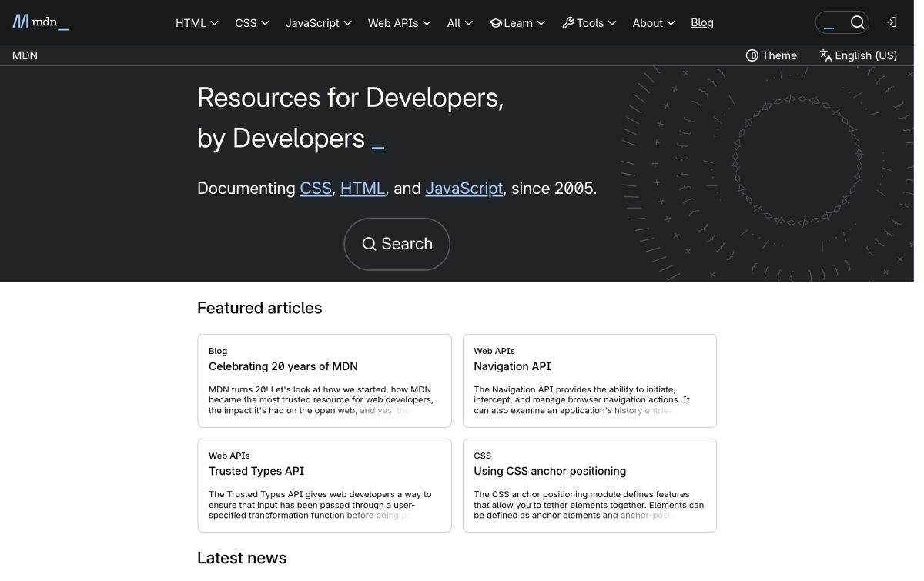Click Blog tag on Celebrating card

click(218, 351)
